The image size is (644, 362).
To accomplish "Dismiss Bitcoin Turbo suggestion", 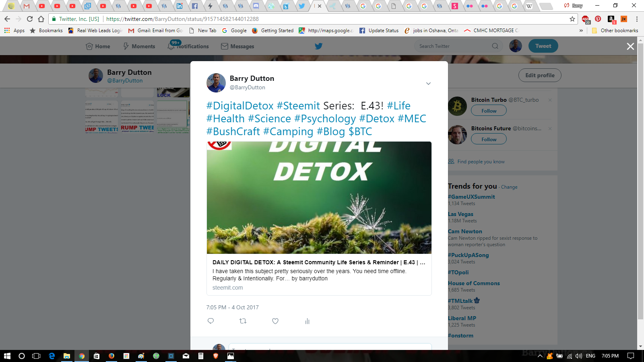I will coord(550,100).
